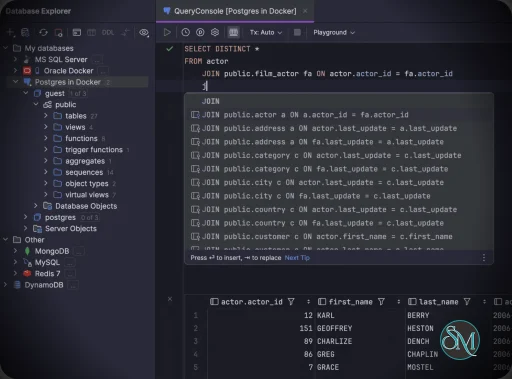Filter the actor.actor_id column
512x379 pixels.
291,302
